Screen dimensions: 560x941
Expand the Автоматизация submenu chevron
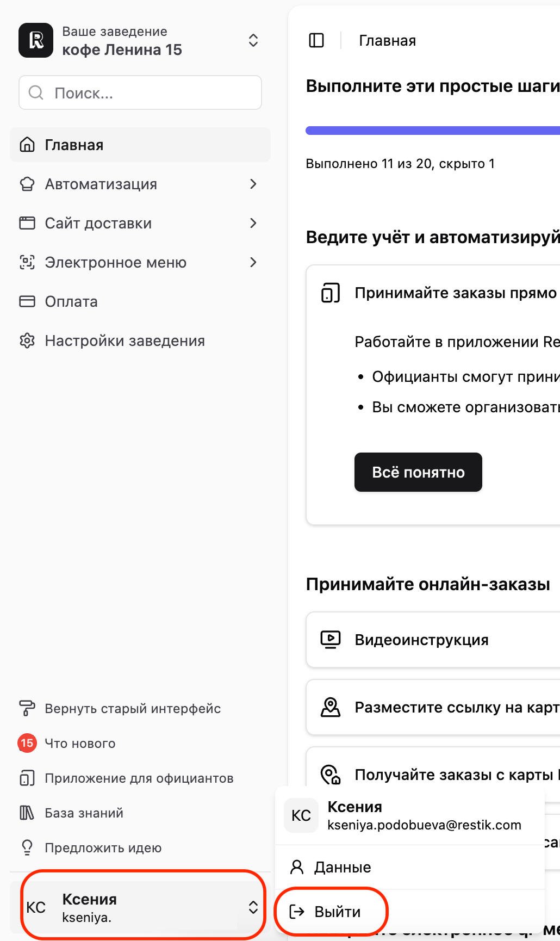[253, 184]
